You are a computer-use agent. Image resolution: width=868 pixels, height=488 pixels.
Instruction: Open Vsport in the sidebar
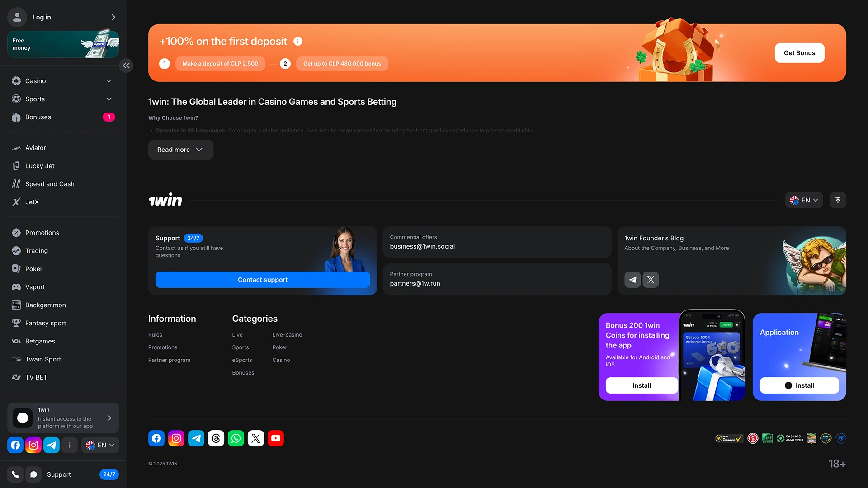click(63, 287)
